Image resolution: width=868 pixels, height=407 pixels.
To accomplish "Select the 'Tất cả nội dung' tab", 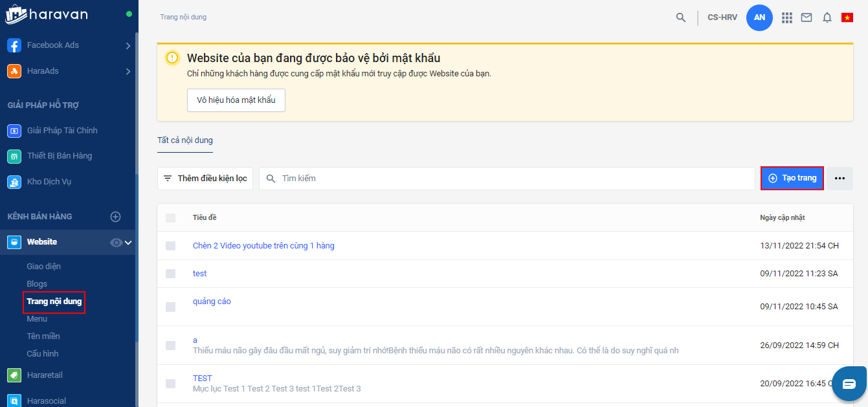I will point(185,140).
